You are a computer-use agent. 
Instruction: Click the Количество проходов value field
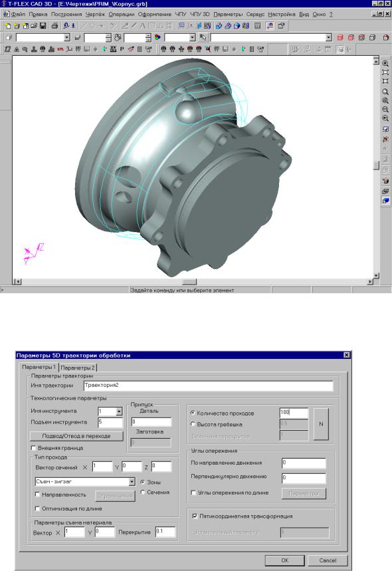pyautogui.click(x=294, y=413)
